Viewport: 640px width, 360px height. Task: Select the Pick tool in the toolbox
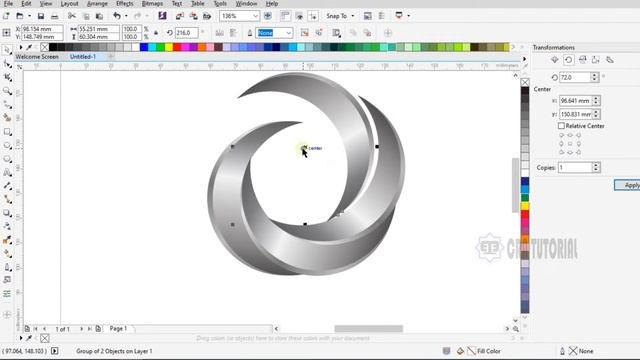tap(7, 50)
